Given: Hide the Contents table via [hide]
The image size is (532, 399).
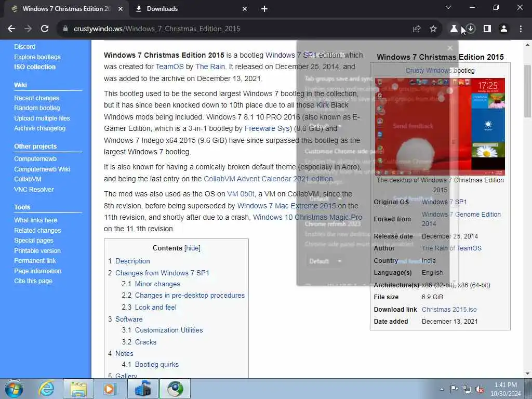Looking at the screenshot, I should coord(192,248).
